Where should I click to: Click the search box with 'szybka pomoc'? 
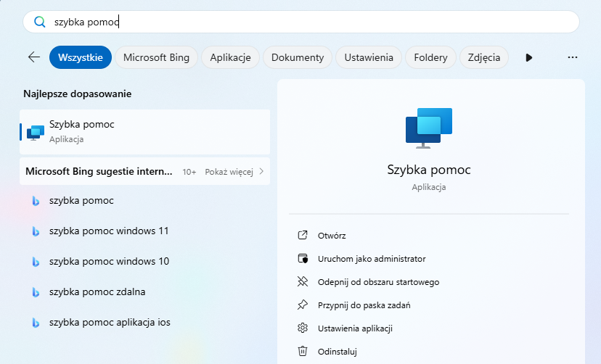point(301,22)
